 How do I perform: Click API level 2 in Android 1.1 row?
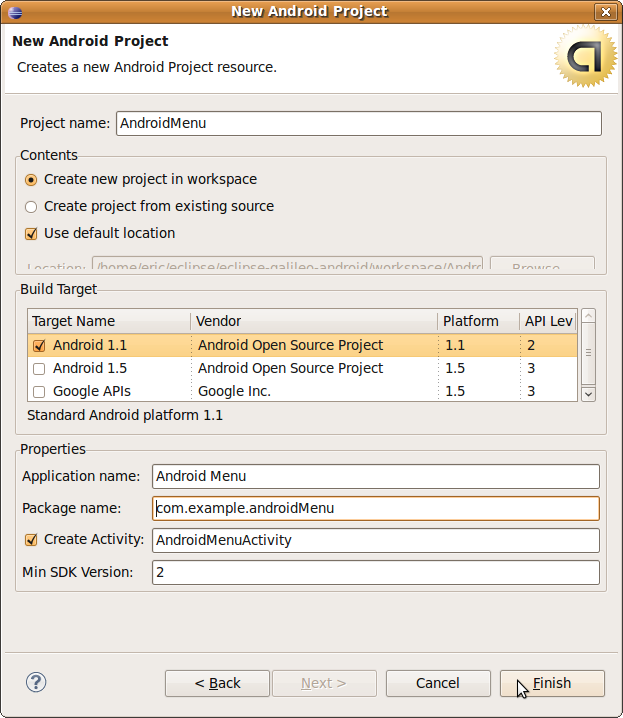click(549, 345)
